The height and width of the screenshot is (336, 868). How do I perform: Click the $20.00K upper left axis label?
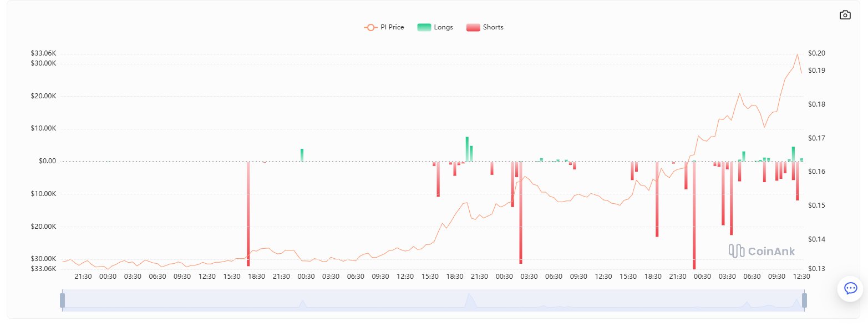point(44,96)
